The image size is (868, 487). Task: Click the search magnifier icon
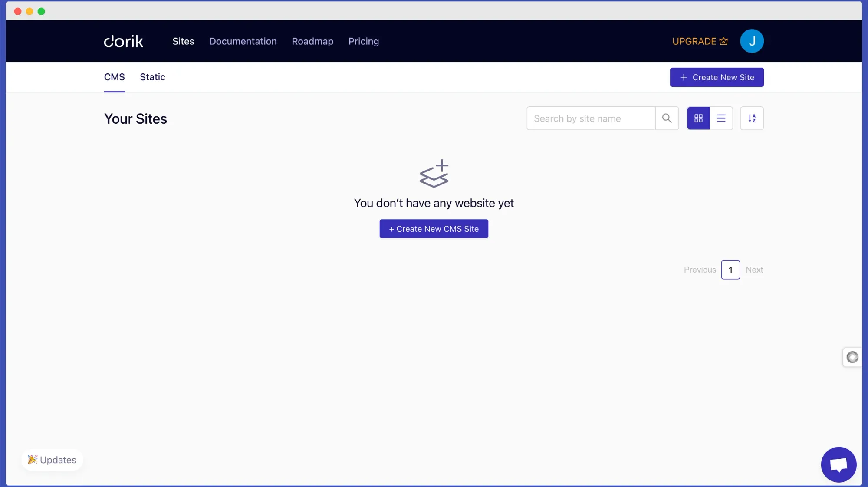coord(667,118)
